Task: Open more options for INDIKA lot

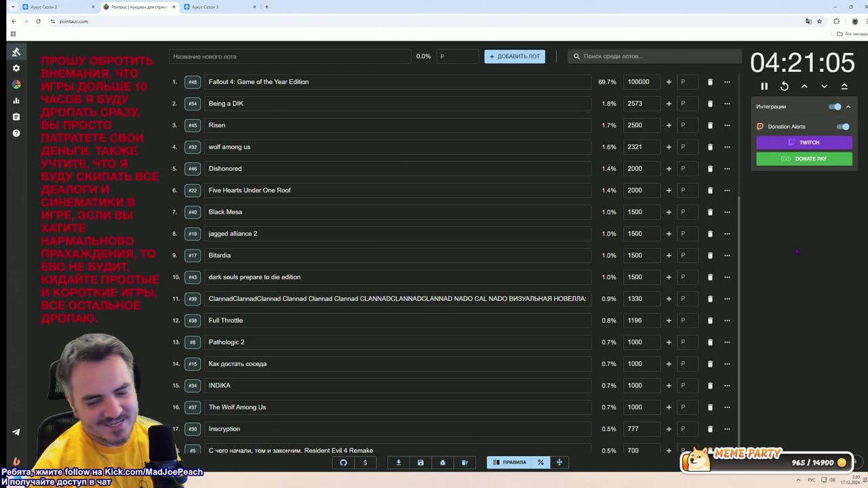Action: coord(727,386)
